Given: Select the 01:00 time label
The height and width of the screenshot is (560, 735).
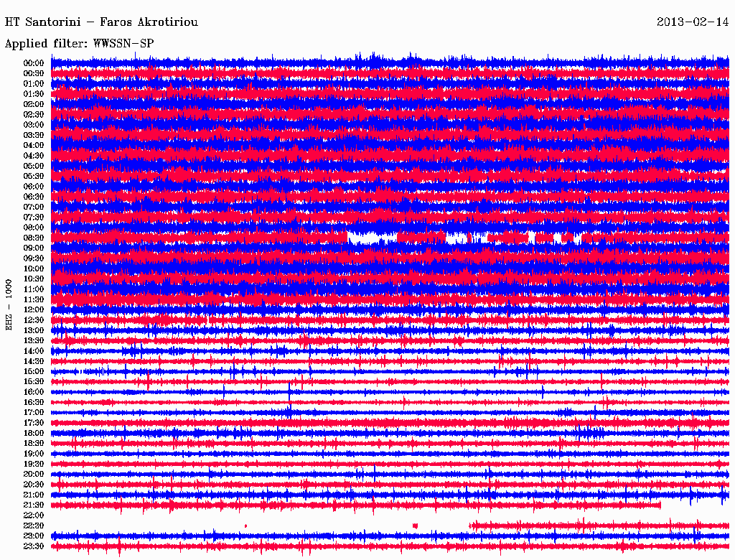Looking at the screenshot, I should tap(34, 84).
